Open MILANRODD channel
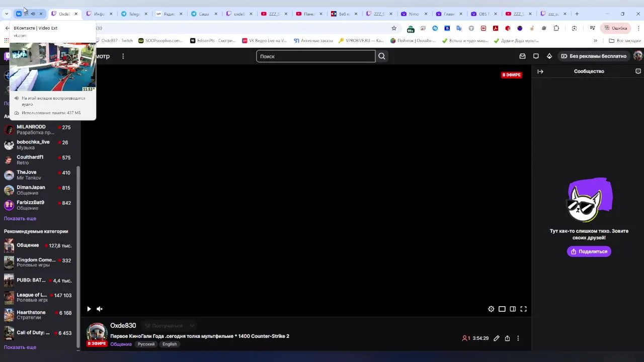 pos(40,130)
